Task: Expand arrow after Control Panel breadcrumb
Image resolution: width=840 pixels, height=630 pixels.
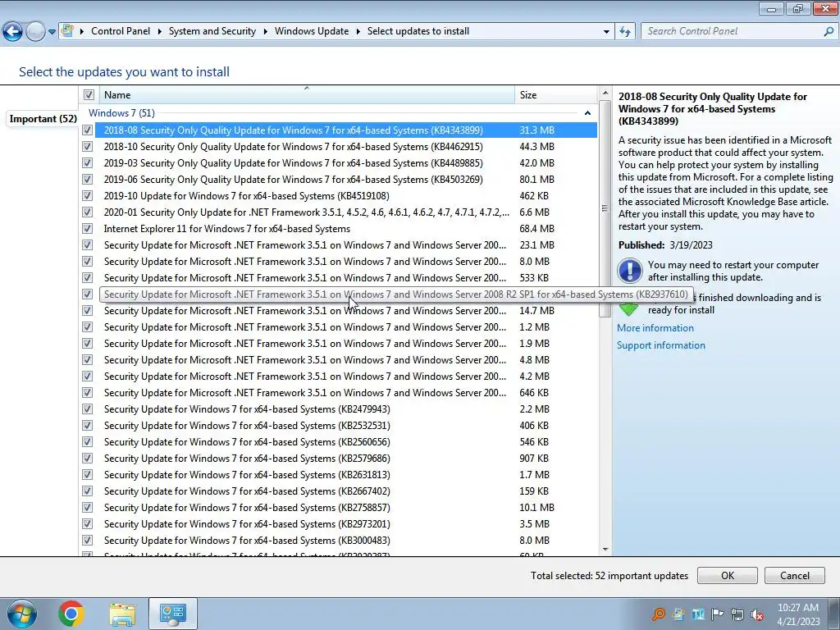Action: click(x=160, y=32)
